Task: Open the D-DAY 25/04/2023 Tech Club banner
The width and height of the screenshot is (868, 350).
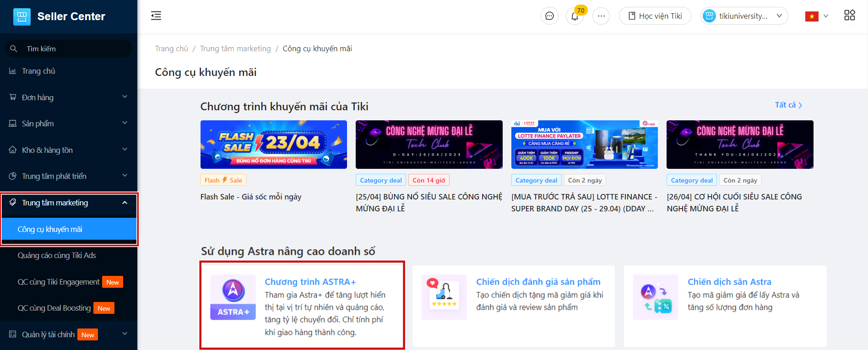Action: [429, 145]
